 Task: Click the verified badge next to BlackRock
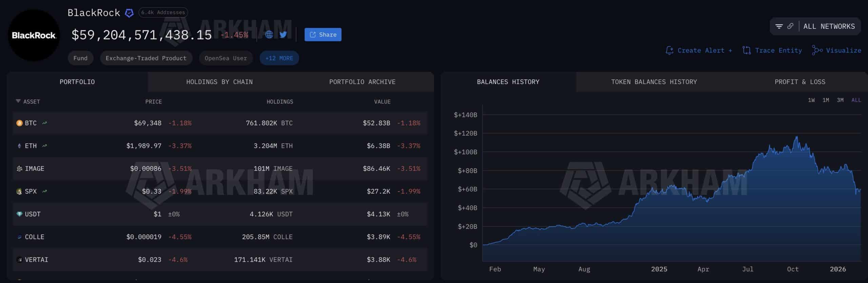[x=129, y=13]
